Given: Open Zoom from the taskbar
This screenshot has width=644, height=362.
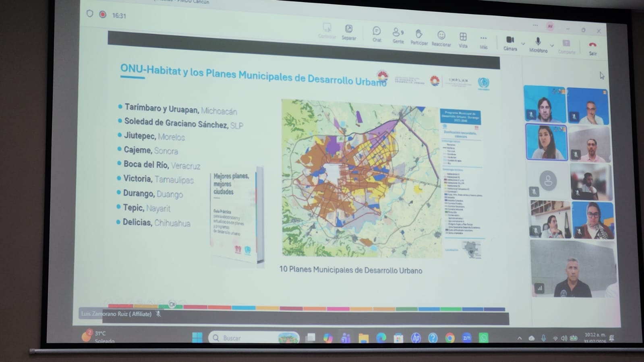Looking at the screenshot, I should [467, 338].
